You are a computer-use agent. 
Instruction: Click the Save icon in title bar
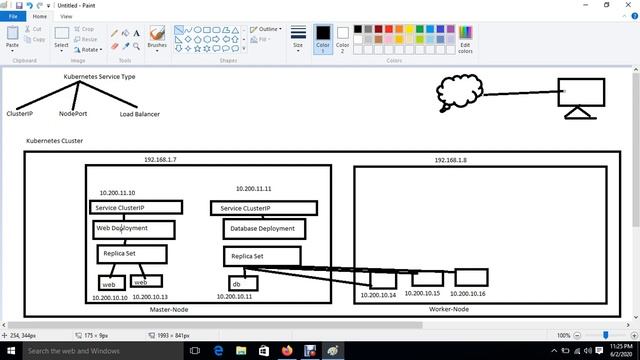tap(19, 5)
